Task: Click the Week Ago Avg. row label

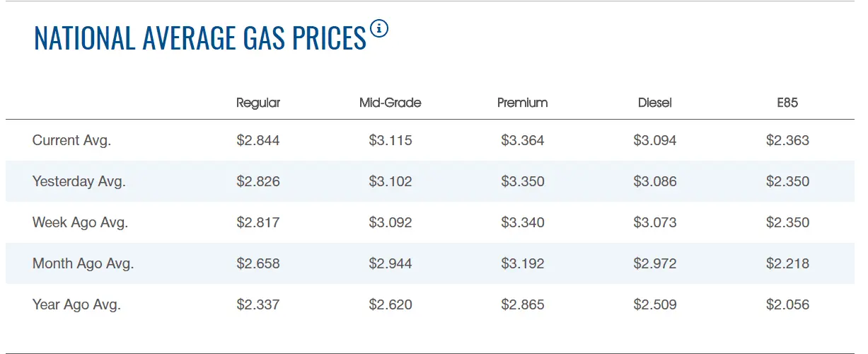Action: [80, 222]
